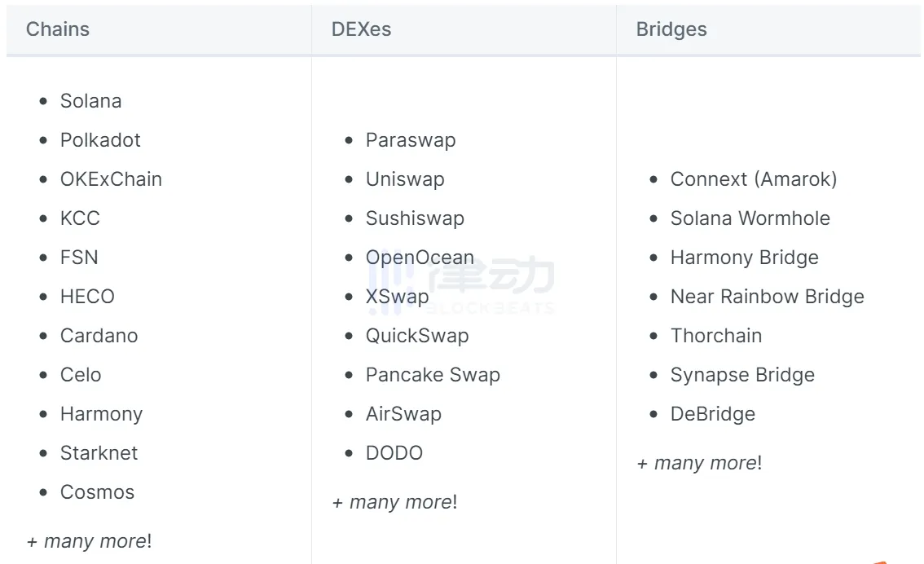Click the Sushiswap list item
This screenshot has width=924, height=564.
(x=415, y=218)
